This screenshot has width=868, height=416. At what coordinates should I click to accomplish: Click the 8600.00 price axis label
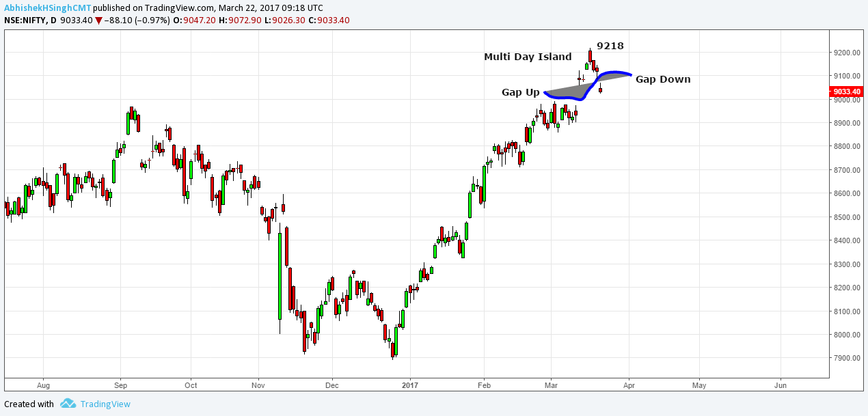pyautogui.click(x=846, y=194)
